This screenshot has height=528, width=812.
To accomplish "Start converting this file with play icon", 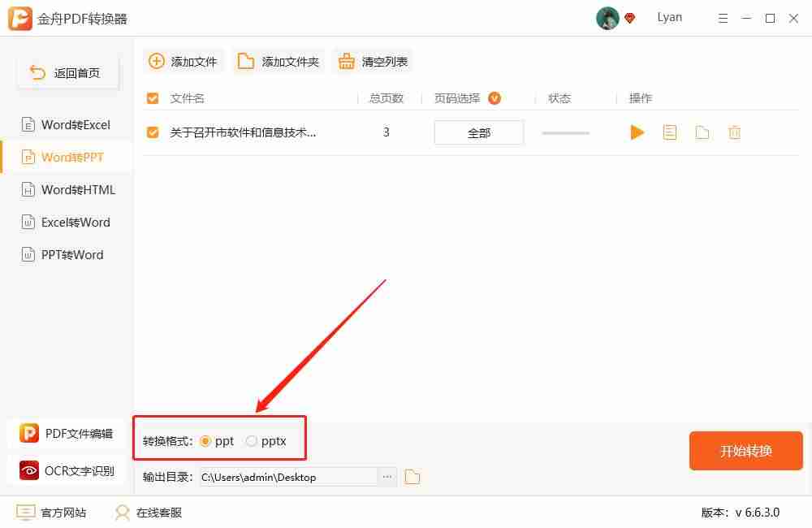I will [637, 132].
